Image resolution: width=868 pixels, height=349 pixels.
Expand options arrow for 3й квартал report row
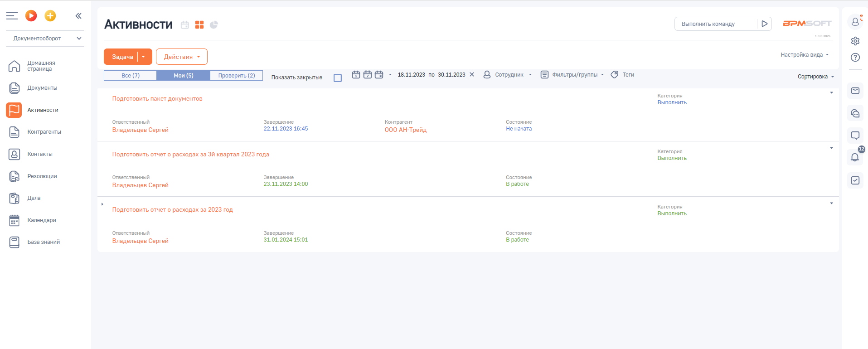832,148
